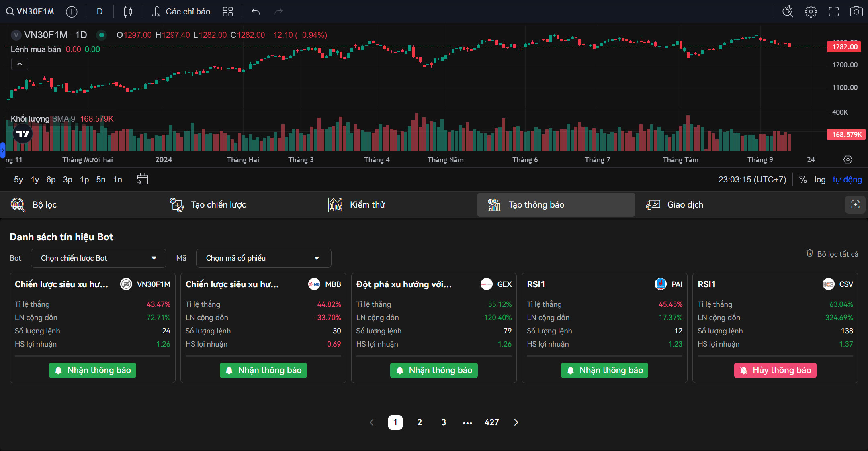Viewport: 868px width, 451px height.
Task: Switch to the 'Giao dịch' tab
Action: (685, 204)
